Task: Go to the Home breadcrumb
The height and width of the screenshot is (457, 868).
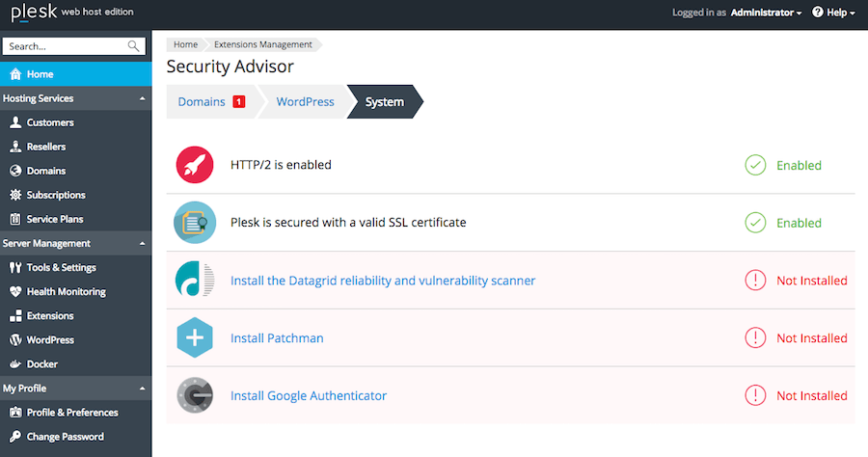Action: point(185,44)
